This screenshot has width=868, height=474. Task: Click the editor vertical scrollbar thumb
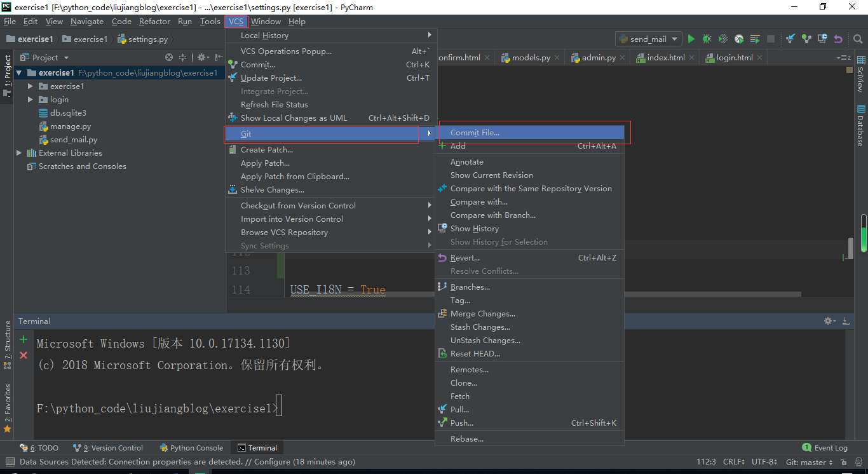[851, 248]
